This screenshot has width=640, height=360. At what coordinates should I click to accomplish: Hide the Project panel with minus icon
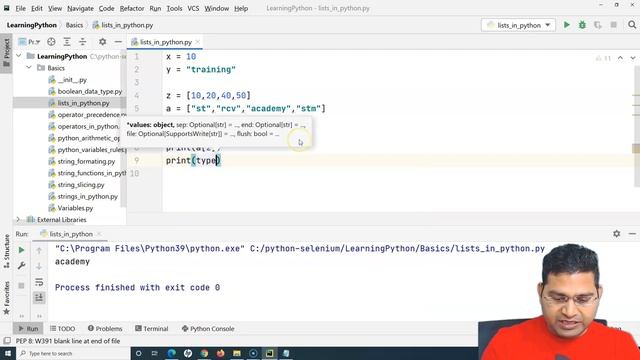click(118, 42)
